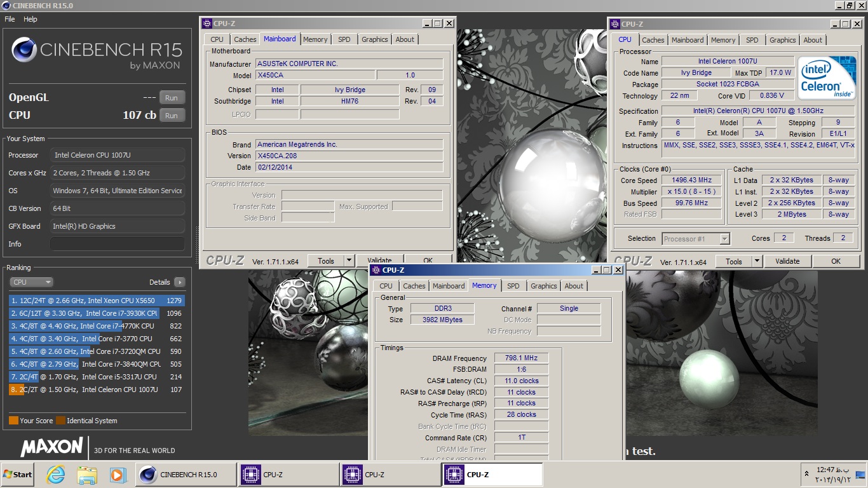
Task: Open Caches tab in right CPU-Z window
Action: (x=653, y=40)
